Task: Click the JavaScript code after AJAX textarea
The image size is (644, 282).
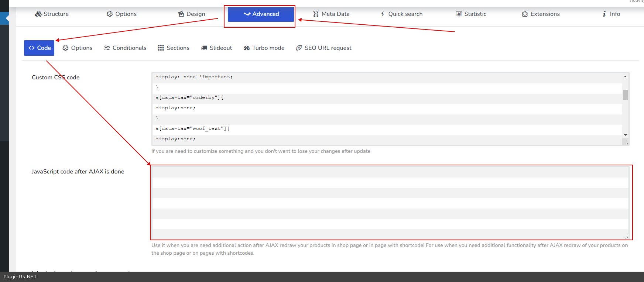Action: coord(390,203)
